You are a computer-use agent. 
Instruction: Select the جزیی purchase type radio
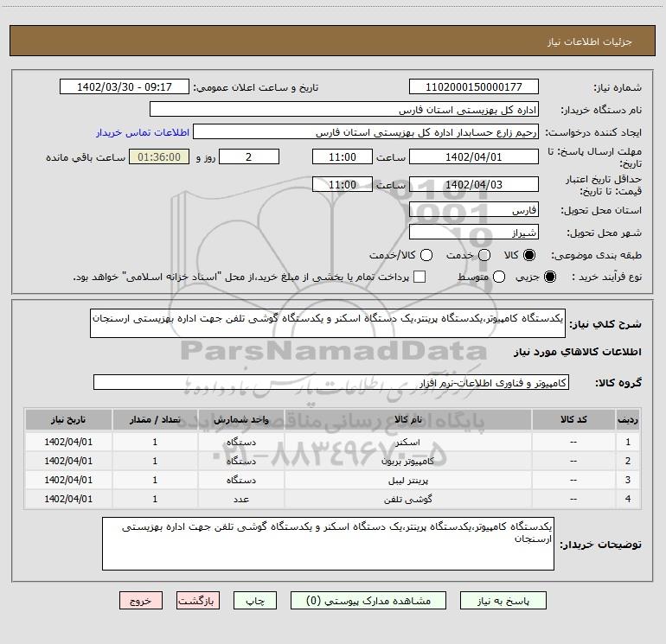click(550, 277)
